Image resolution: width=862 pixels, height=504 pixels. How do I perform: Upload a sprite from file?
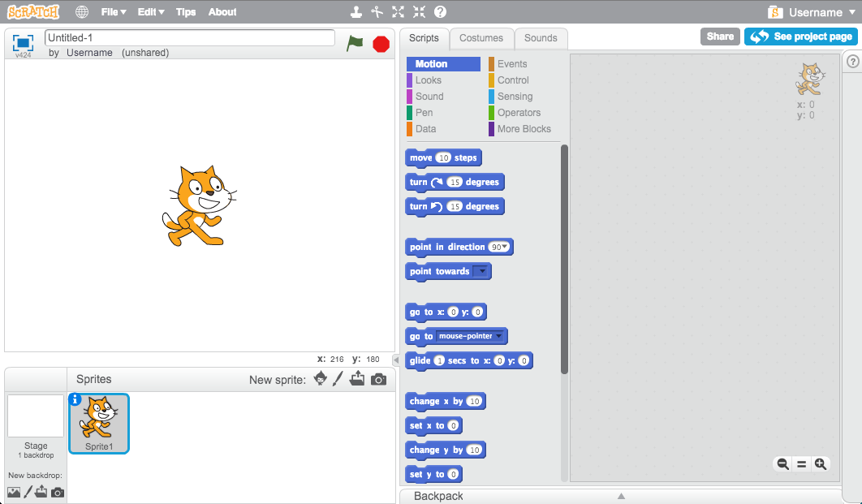[357, 378]
